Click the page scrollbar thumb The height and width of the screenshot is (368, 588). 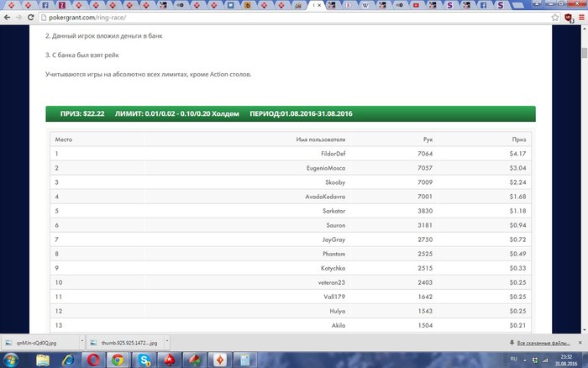[x=585, y=53]
